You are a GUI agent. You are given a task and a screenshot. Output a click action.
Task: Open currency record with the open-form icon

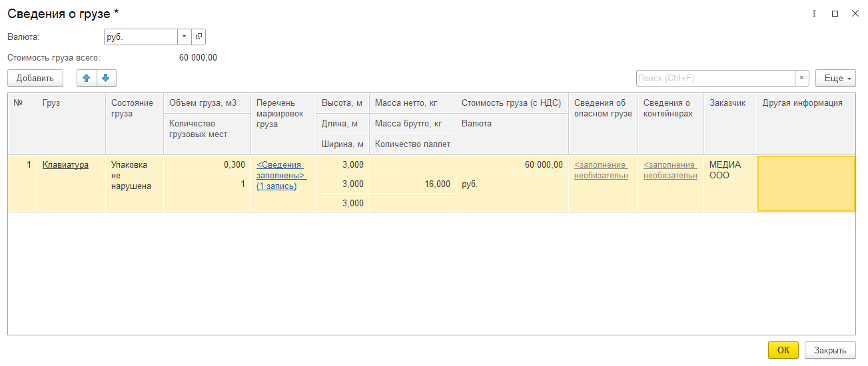coord(199,37)
